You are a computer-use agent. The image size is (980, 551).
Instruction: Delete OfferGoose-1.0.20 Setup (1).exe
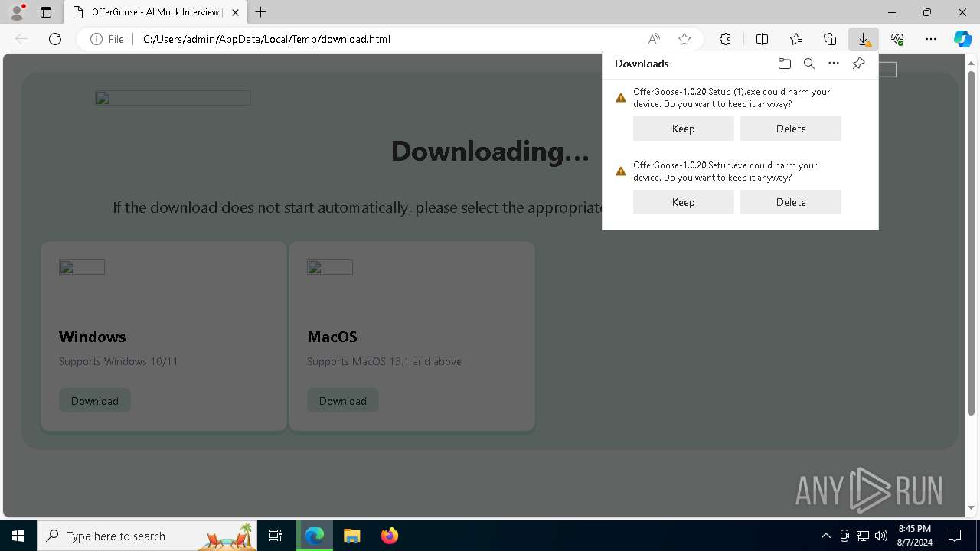[791, 129]
